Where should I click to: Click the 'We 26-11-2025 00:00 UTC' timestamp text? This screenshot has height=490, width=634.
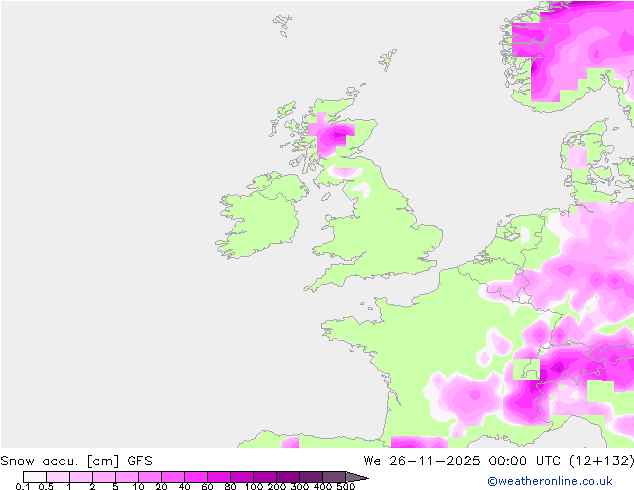tap(464, 461)
